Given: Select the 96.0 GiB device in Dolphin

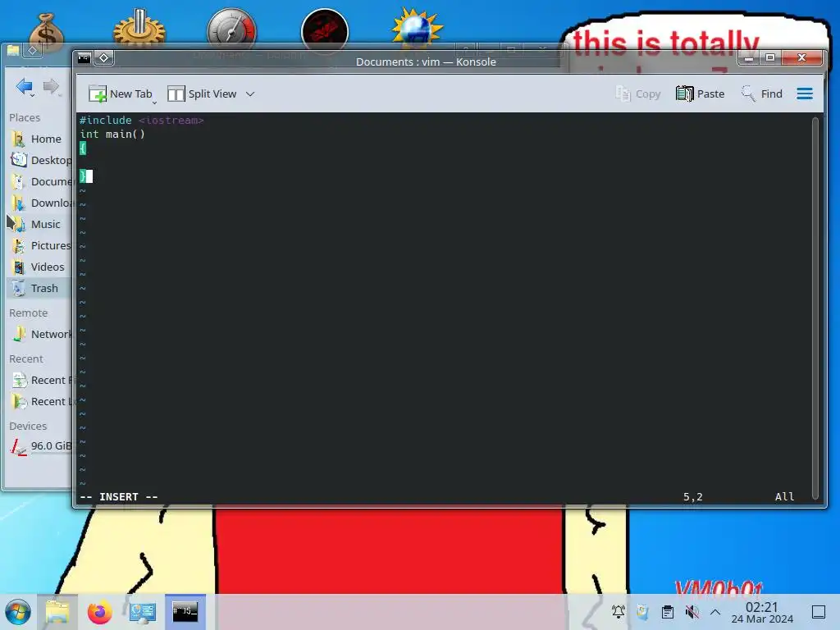Looking at the screenshot, I should (40, 445).
